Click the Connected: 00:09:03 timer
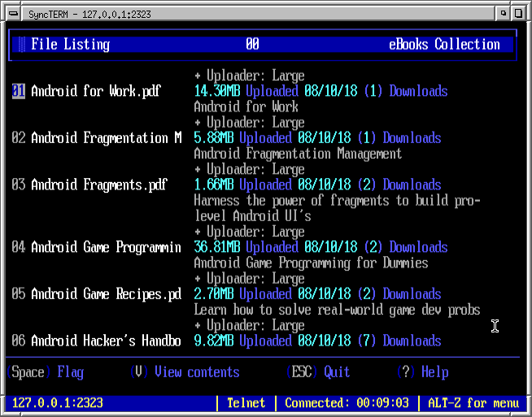Image resolution: width=532 pixels, height=417 pixels. coord(347,403)
